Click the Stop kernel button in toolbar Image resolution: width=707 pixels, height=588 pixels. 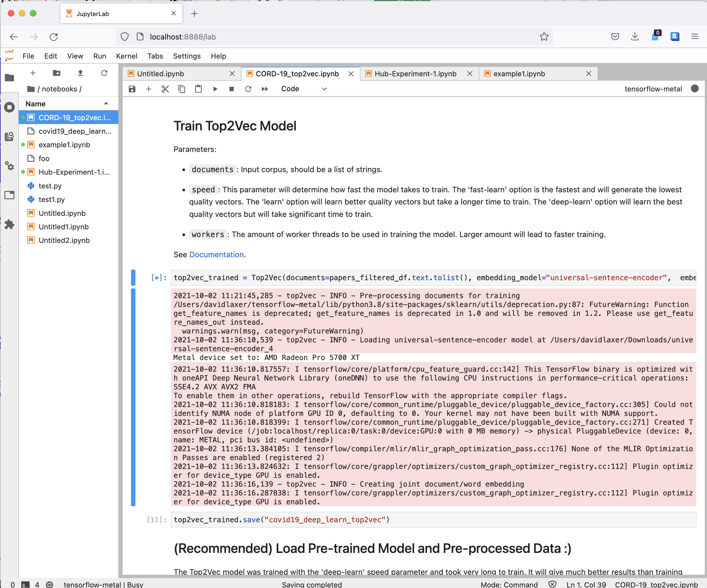tap(232, 89)
